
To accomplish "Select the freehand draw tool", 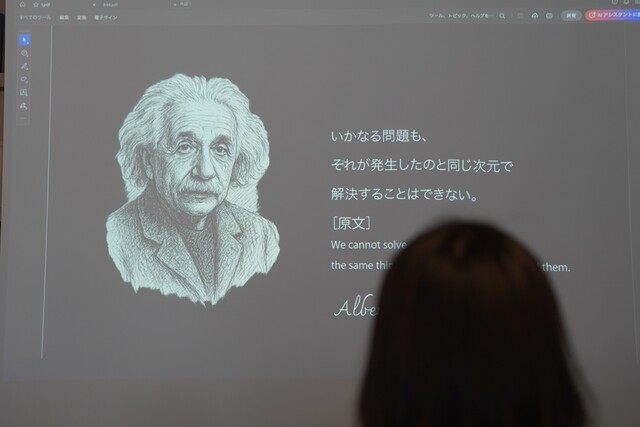I will point(24,79).
